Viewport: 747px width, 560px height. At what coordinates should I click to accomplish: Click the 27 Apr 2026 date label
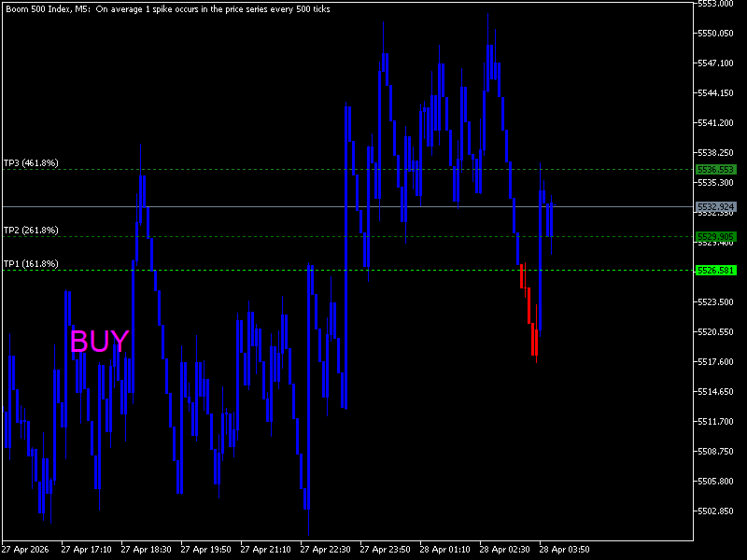coord(25,550)
